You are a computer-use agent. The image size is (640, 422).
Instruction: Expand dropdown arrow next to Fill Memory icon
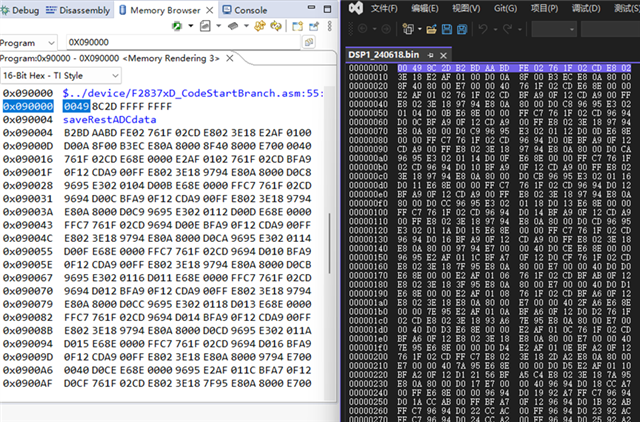246,26
